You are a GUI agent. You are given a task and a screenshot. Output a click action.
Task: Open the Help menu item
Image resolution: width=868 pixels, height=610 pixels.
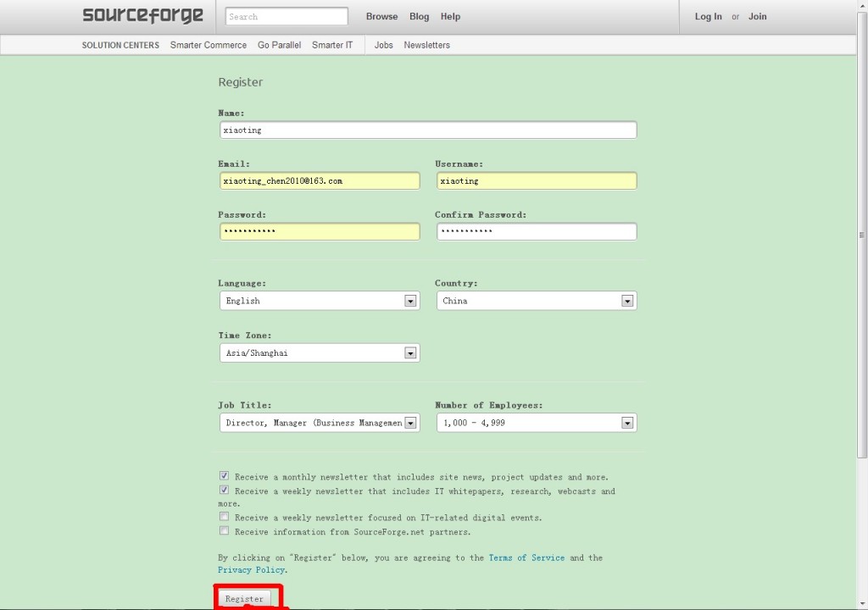coord(450,17)
